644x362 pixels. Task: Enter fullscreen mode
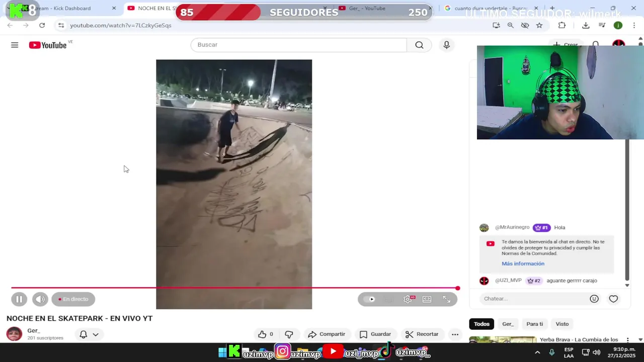click(x=446, y=299)
